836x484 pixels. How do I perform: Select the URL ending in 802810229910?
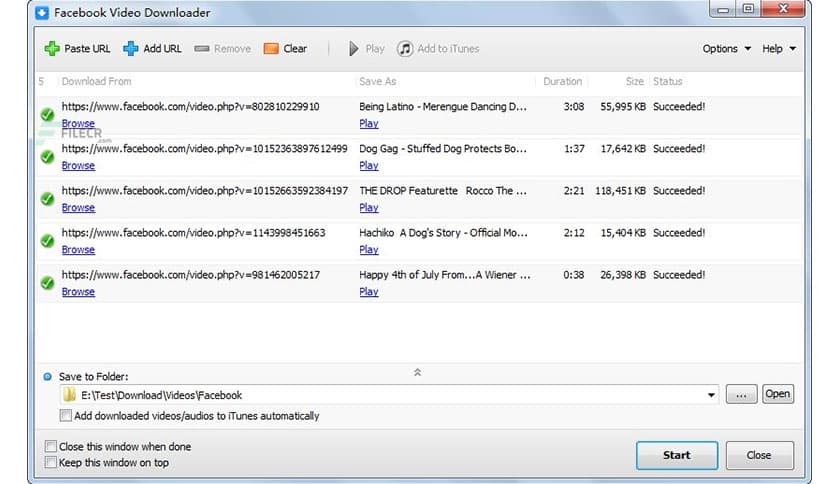(190, 107)
